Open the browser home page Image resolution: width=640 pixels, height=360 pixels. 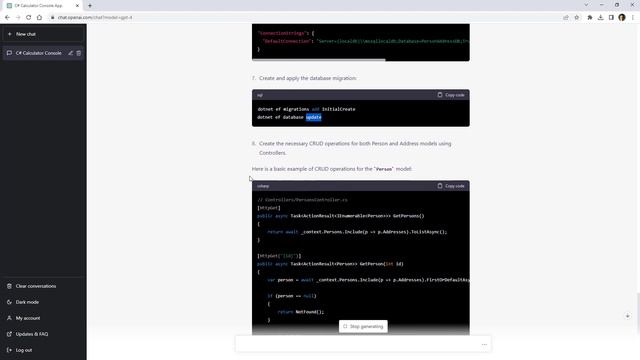tap(39, 18)
